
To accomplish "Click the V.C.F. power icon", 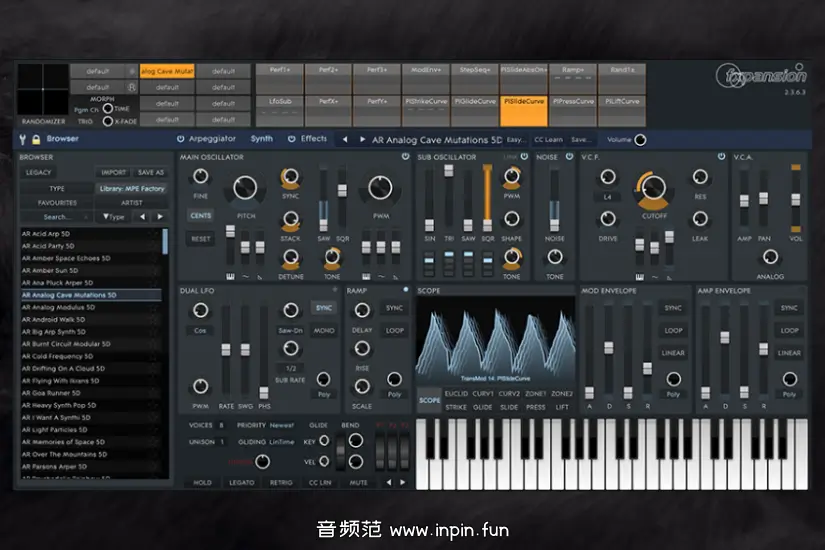I will [x=721, y=156].
